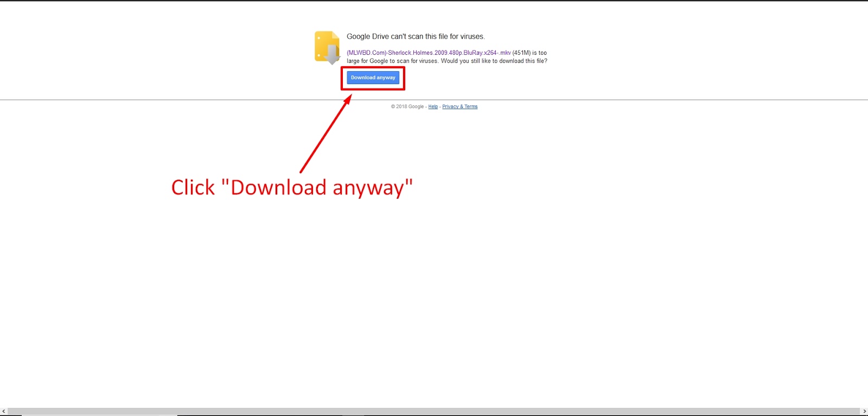Open the Sherlock Holmes mkv file link
Image resolution: width=868 pixels, height=416 pixels.
(429, 53)
